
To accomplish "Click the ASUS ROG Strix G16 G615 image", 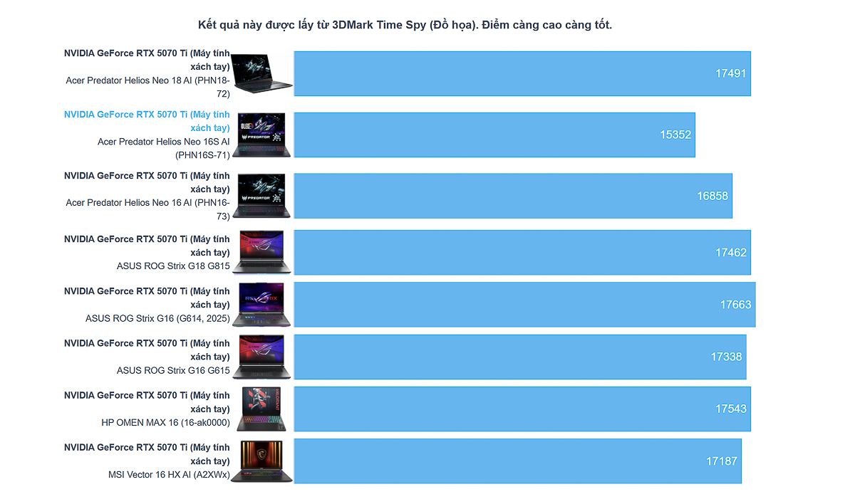I will [261, 357].
